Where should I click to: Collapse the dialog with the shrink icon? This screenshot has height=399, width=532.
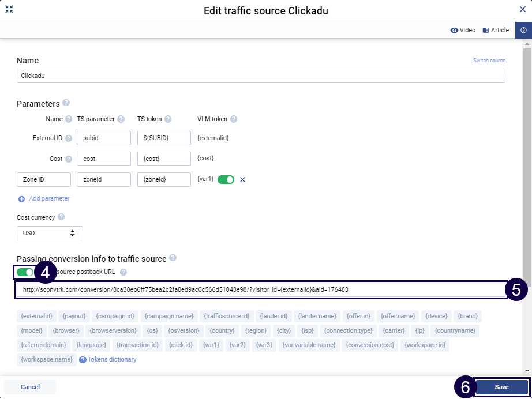(x=9, y=10)
